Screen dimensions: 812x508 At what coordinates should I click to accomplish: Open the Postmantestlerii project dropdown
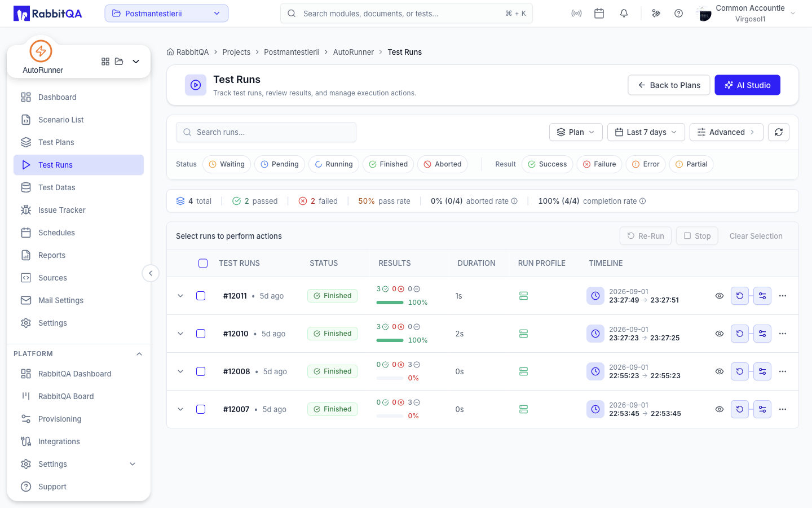pyautogui.click(x=166, y=14)
